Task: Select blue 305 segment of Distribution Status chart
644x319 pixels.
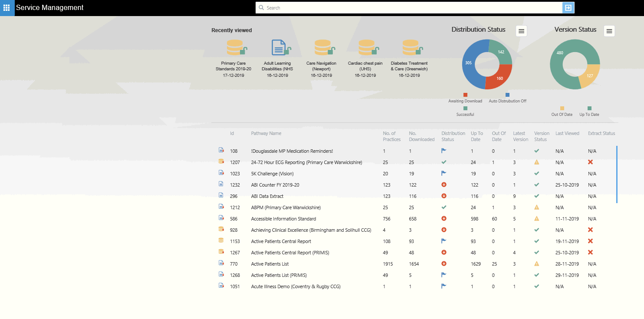Action: pos(469,63)
